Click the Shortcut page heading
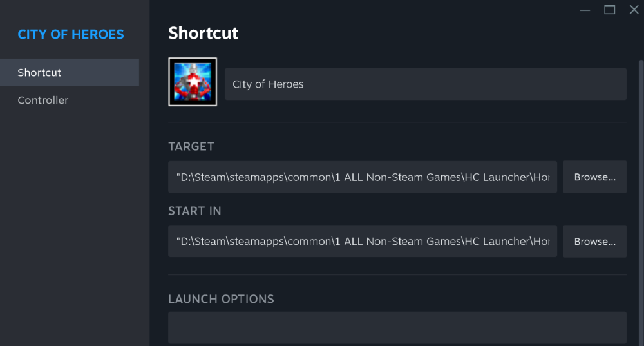This screenshot has width=644, height=346. (x=204, y=34)
